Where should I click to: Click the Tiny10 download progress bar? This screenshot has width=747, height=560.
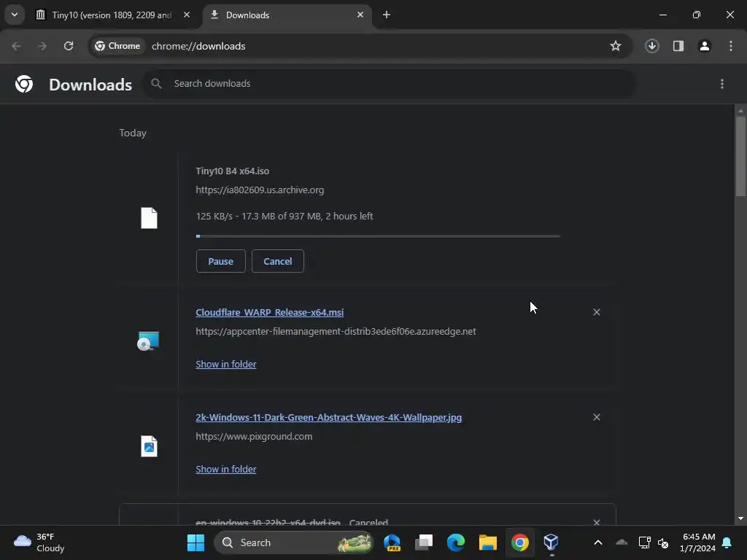tap(379, 236)
